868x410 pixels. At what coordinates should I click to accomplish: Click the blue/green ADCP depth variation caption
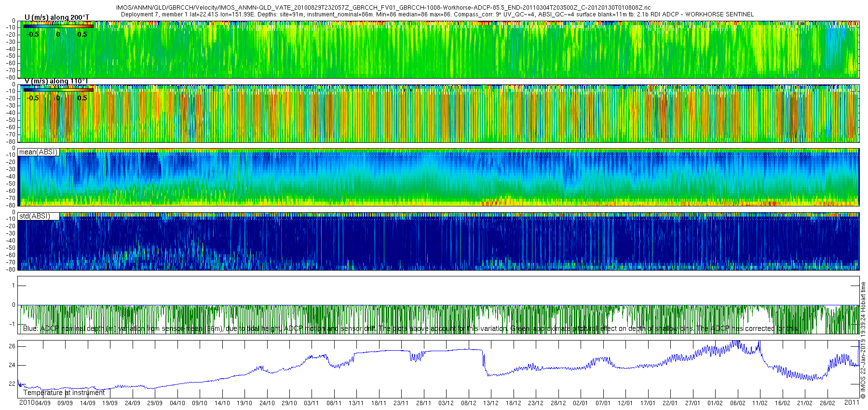(x=411, y=328)
